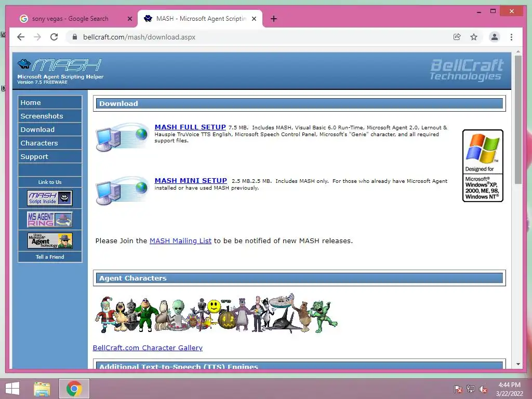Viewport: 532px width, 399px height.
Task: Go back using browser back arrow
Action: click(21, 37)
